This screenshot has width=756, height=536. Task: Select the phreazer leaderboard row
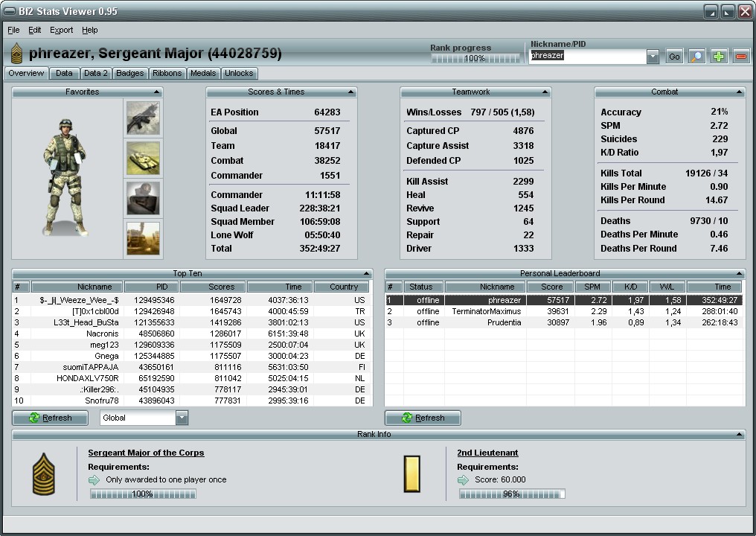click(x=563, y=300)
